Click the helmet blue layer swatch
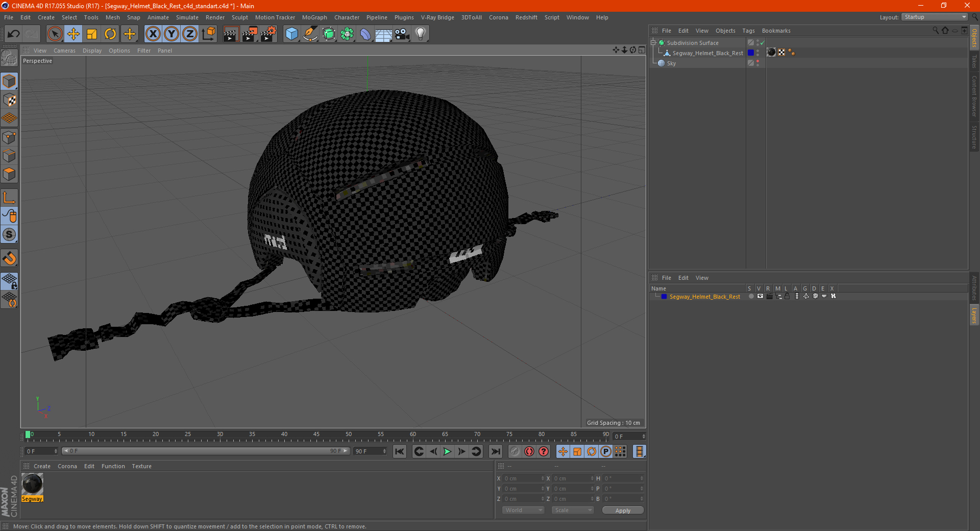Viewport: 980px width, 531px height. pyautogui.click(x=751, y=53)
